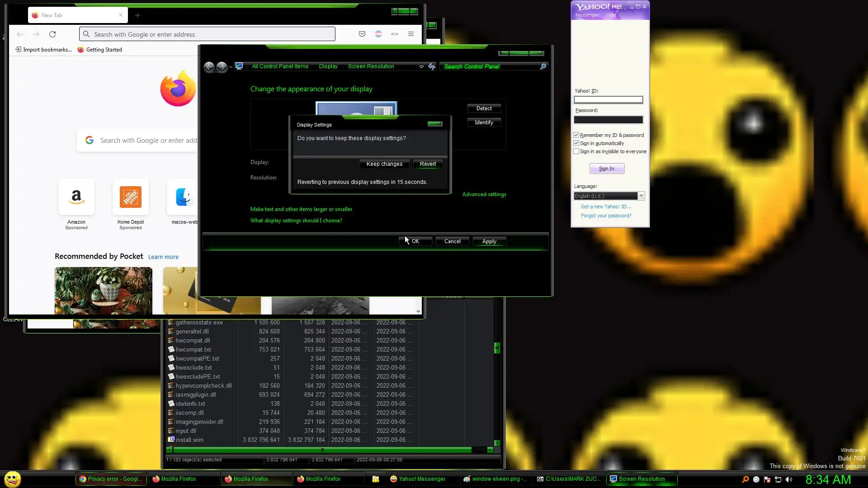Open recent pages dropdown beside navigation arrows
The height and width of the screenshot is (488, 868).
(x=231, y=67)
